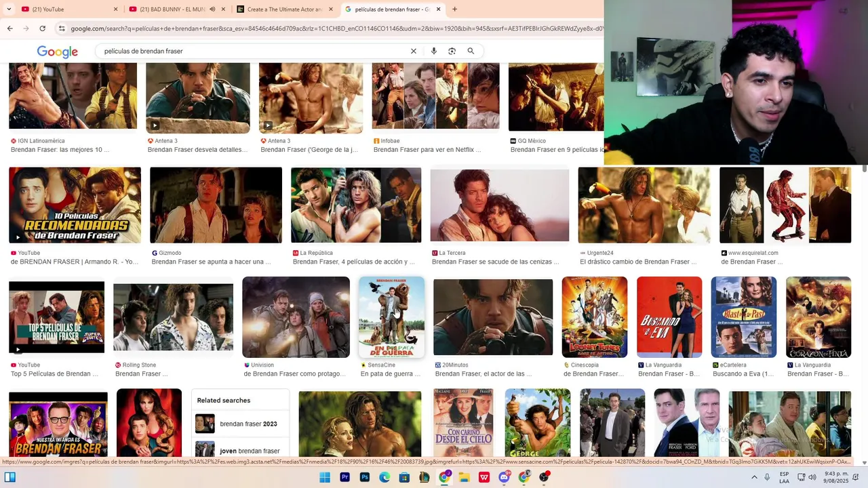
Task: Open Buscando a Eva red poster thumbnail
Action: click(x=669, y=317)
